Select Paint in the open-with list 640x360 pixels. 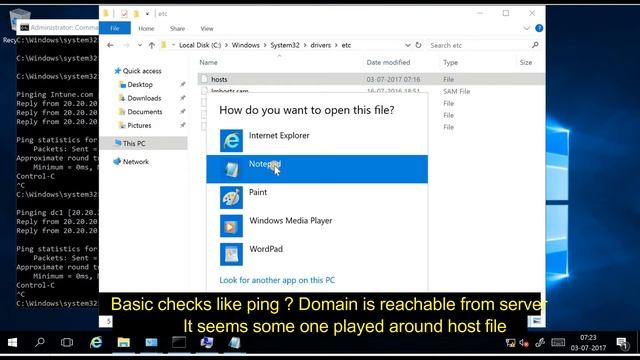coord(317,198)
